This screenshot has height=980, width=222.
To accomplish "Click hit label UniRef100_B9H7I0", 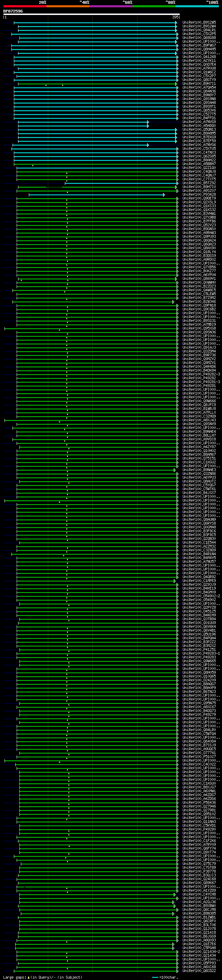I will click(199, 187).
